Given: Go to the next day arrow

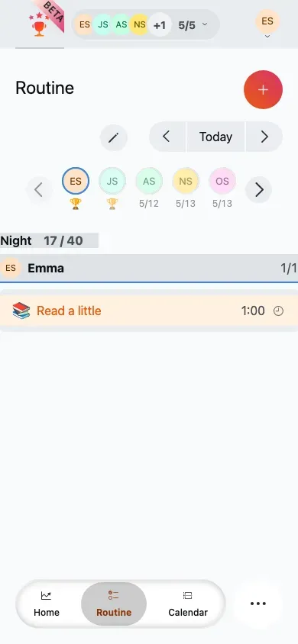Looking at the screenshot, I should coord(264,137).
